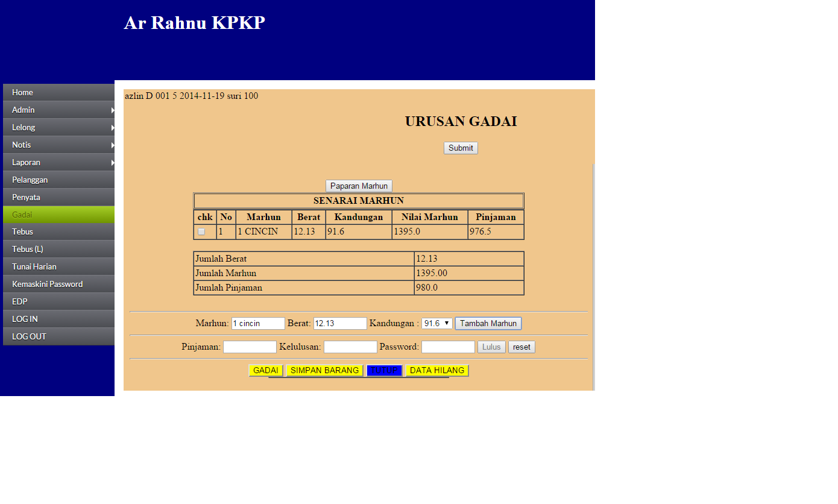This screenshot has width=838, height=504.
Task: Click the 1 CINCIN table cell
Action: pos(263,232)
